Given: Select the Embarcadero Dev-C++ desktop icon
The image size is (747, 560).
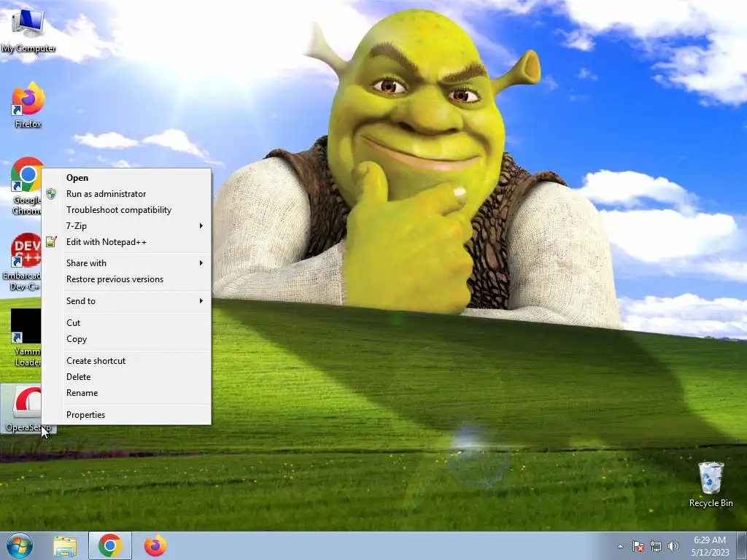Looking at the screenshot, I should pyautogui.click(x=23, y=262).
